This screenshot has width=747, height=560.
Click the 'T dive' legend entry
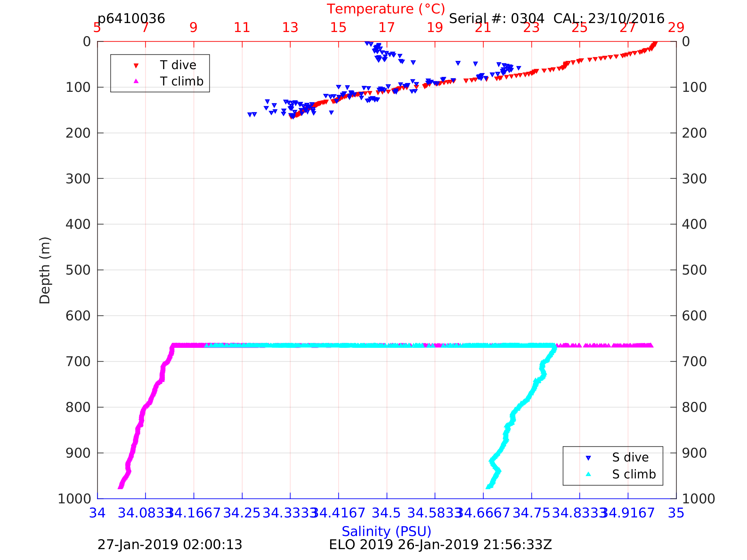pyautogui.click(x=178, y=65)
